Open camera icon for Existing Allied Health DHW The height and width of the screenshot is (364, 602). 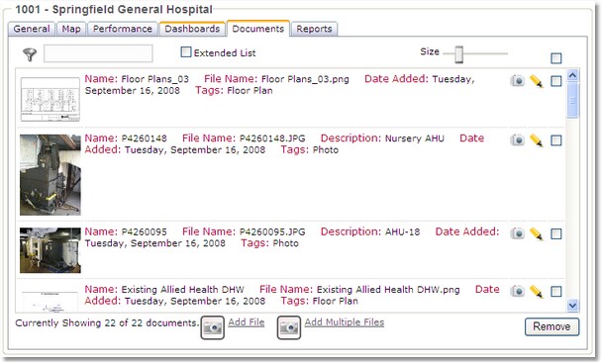[517, 291]
